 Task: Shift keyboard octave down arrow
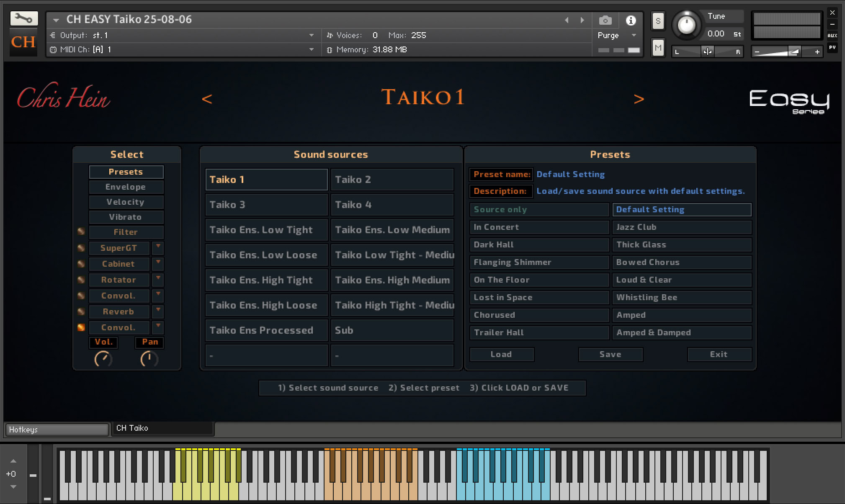(x=13, y=486)
